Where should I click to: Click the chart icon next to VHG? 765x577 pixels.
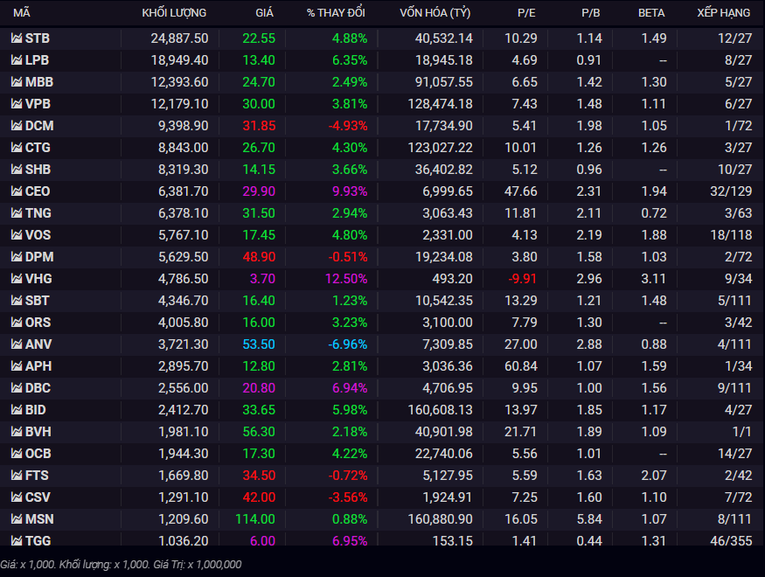pyautogui.click(x=17, y=279)
